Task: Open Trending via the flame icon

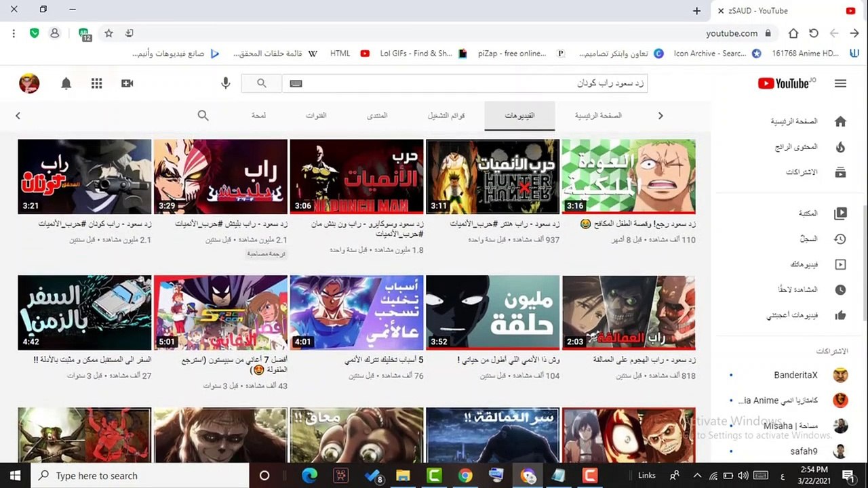Action: click(x=840, y=147)
